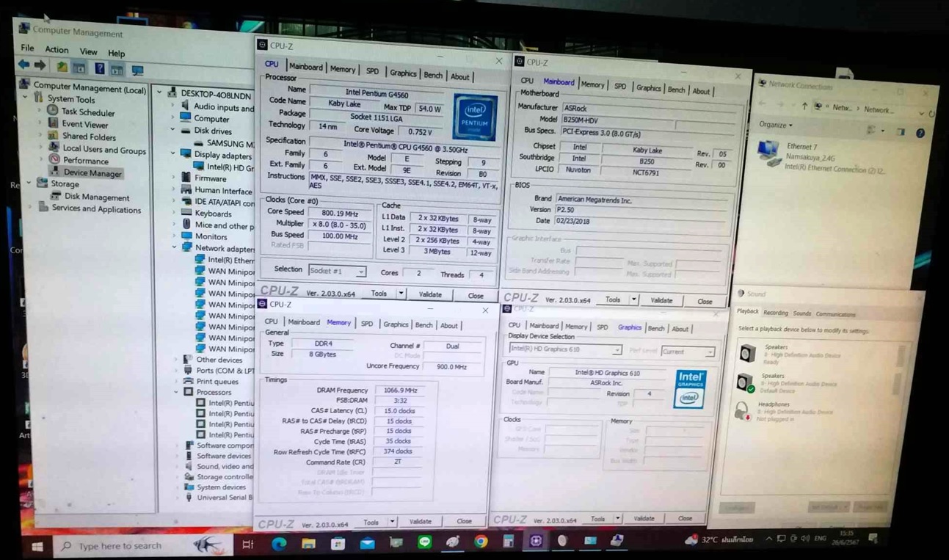Select Device Manager in the left tree
The width and height of the screenshot is (949, 560).
(x=85, y=173)
